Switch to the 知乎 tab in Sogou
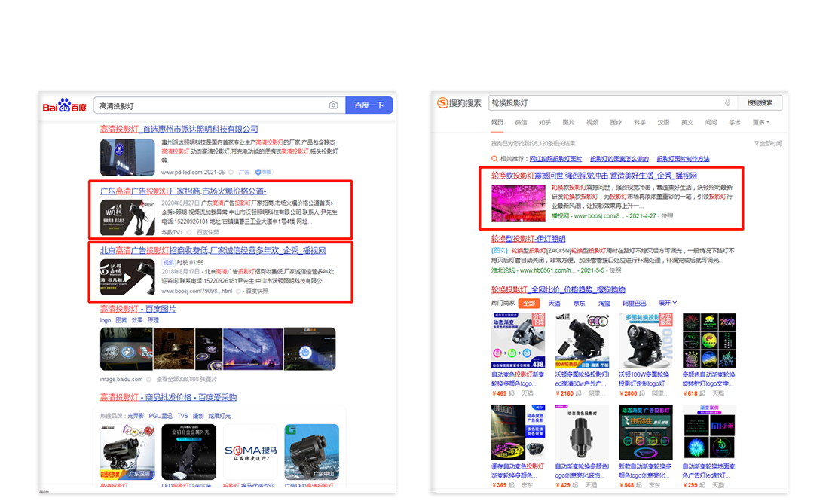Image resolution: width=829 pixels, height=504 pixels. pos(545,123)
